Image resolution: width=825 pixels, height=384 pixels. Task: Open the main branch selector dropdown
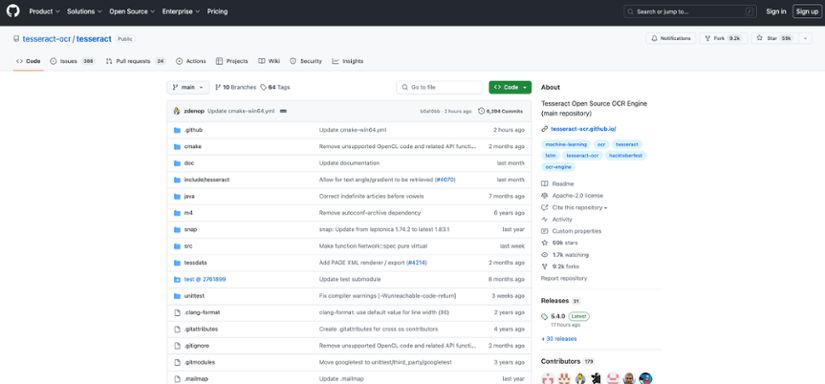pos(188,87)
